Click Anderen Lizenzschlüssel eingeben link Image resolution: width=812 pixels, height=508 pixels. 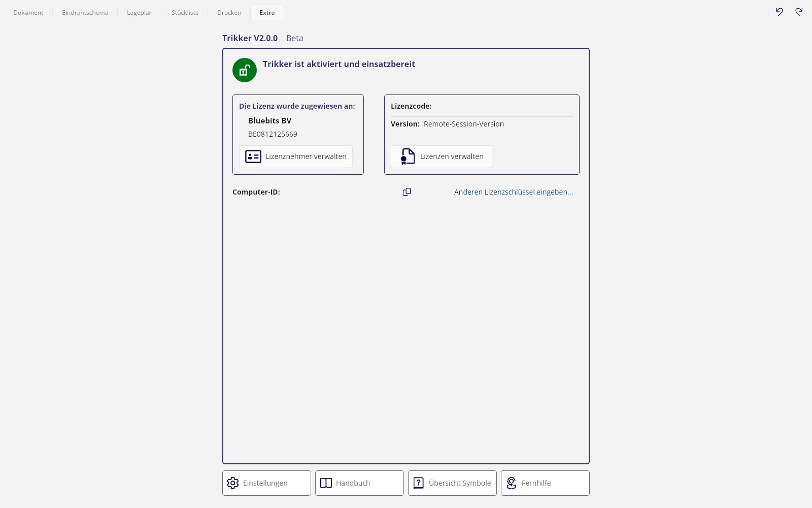click(x=514, y=192)
